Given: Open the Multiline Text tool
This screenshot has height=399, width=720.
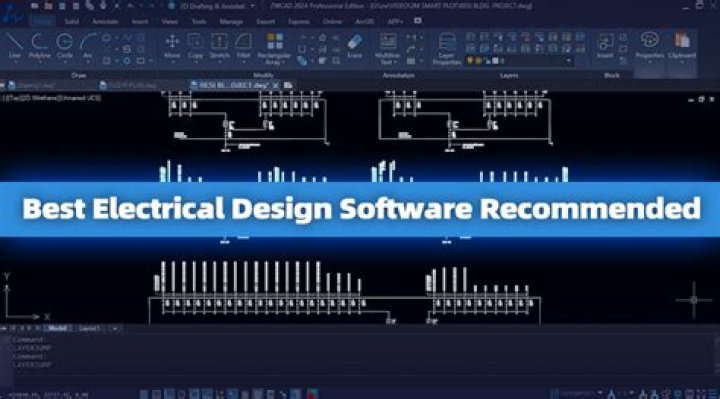Looking at the screenshot, I should [387, 49].
